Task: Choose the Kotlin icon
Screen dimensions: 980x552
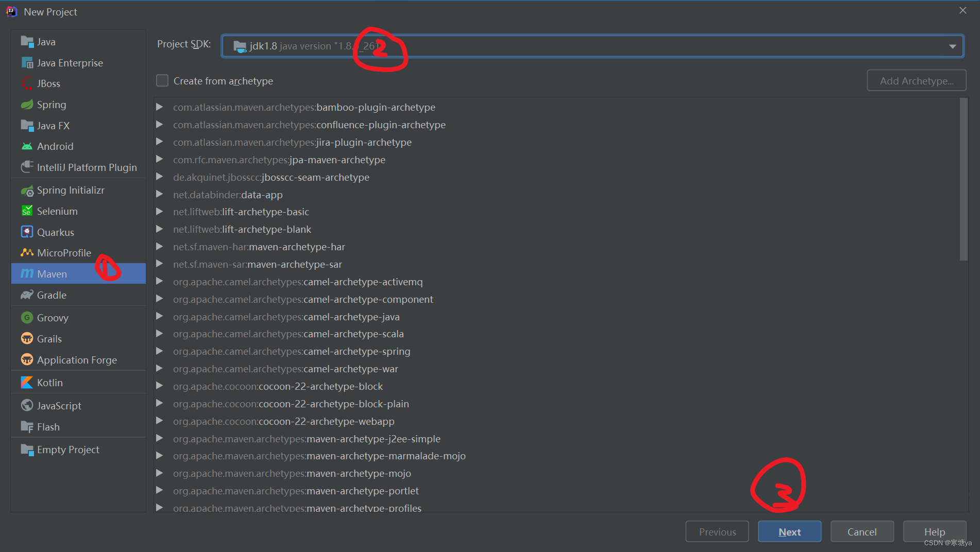Action: tap(27, 383)
